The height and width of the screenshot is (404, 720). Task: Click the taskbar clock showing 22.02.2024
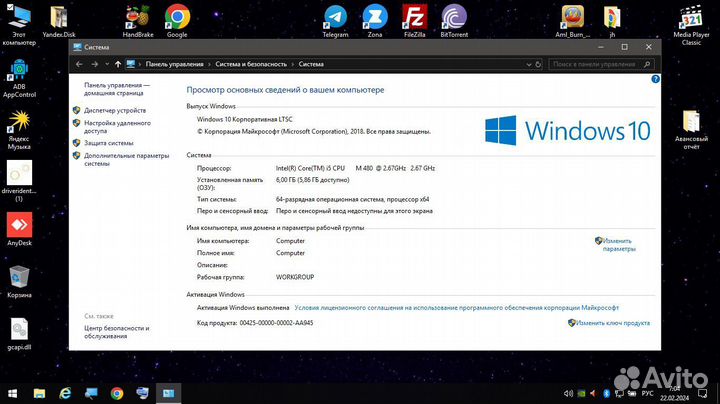(675, 393)
